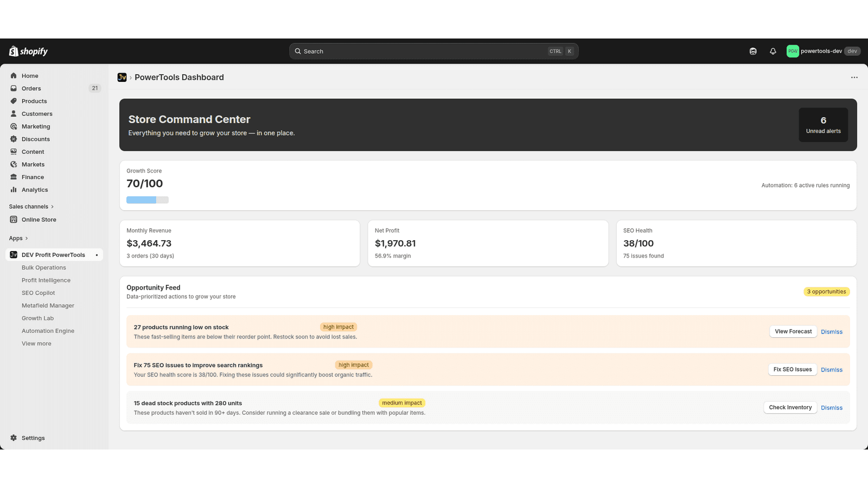Image resolution: width=868 pixels, height=488 pixels.
Task: Dismiss the SEO issues opportunity
Action: point(832,370)
